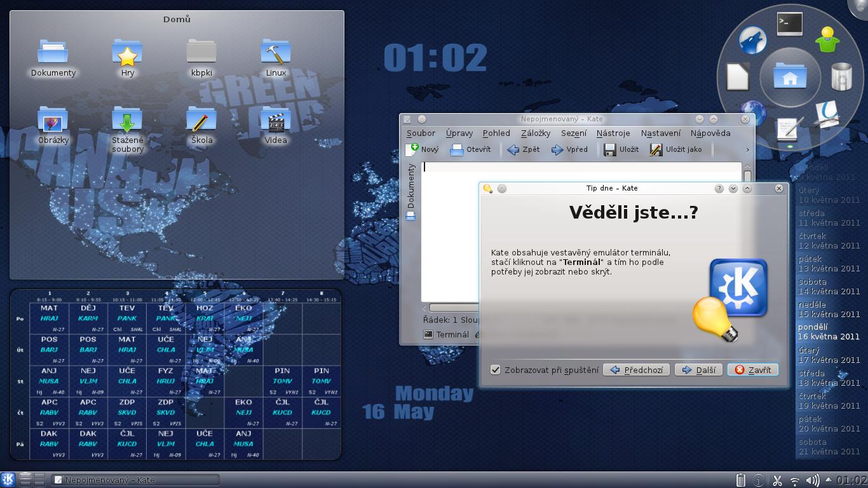
Task: Click calendar entry úterý 10 května 2011
Action: (x=829, y=195)
